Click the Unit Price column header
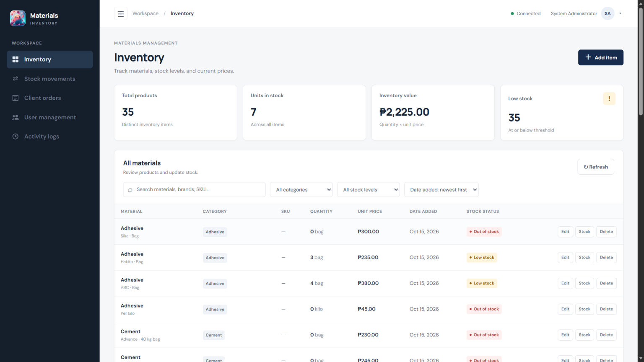This screenshot has width=644, height=362. pyautogui.click(x=370, y=212)
